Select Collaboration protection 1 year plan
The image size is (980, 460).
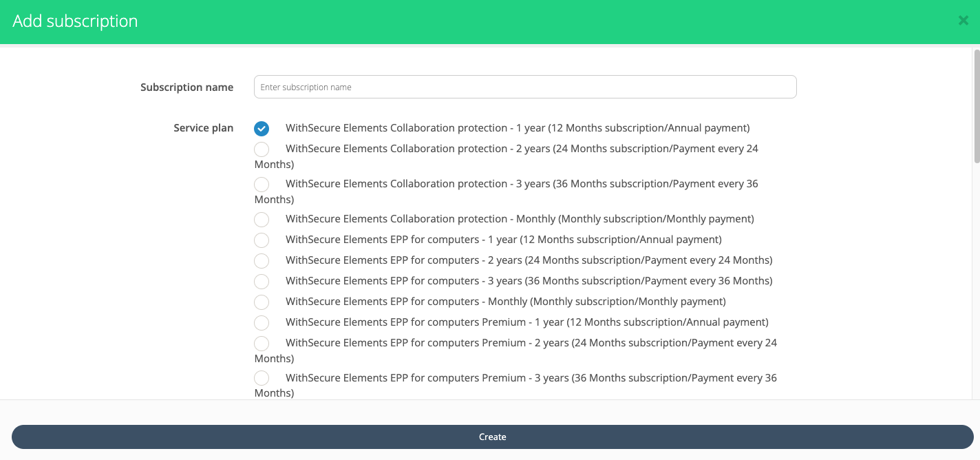click(x=262, y=129)
